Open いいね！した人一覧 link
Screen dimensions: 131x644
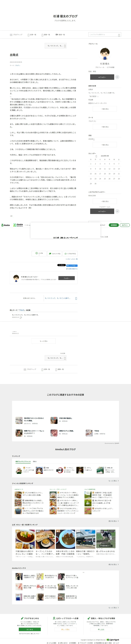[72, 259]
